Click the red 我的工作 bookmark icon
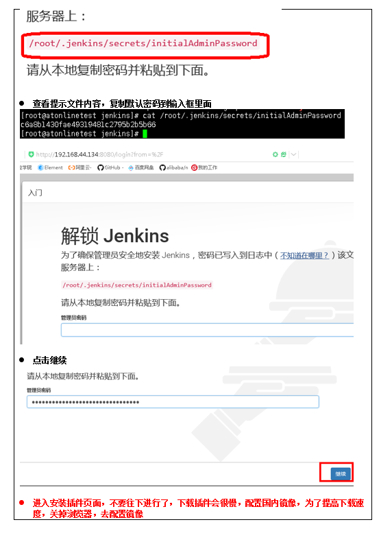 tap(194, 167)
